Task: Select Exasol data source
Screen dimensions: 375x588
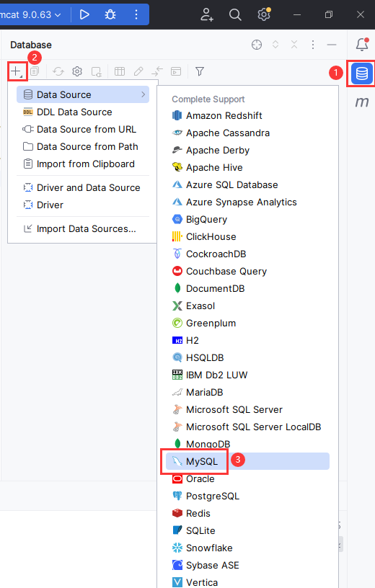Action: [248, 306]
